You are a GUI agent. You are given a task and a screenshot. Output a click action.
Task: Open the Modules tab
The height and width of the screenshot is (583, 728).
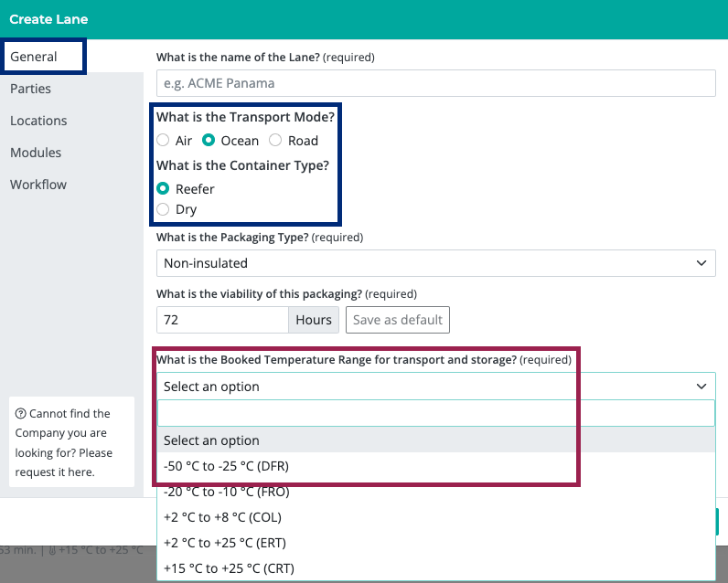36,153
